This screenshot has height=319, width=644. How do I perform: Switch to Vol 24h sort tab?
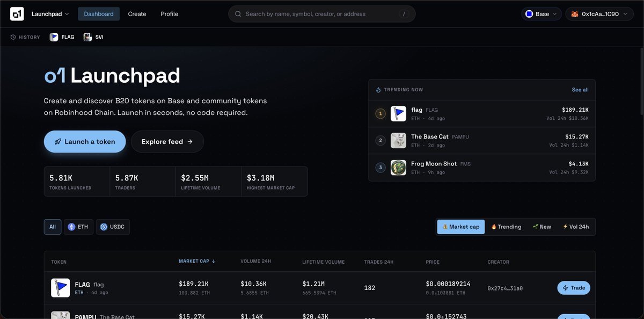[576, 227]
